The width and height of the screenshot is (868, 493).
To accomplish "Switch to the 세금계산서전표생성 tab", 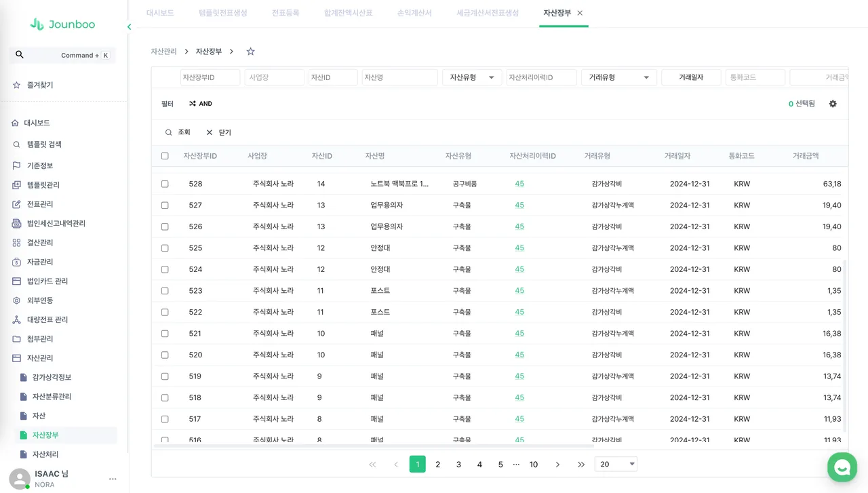I will click(x=488, y=13).
